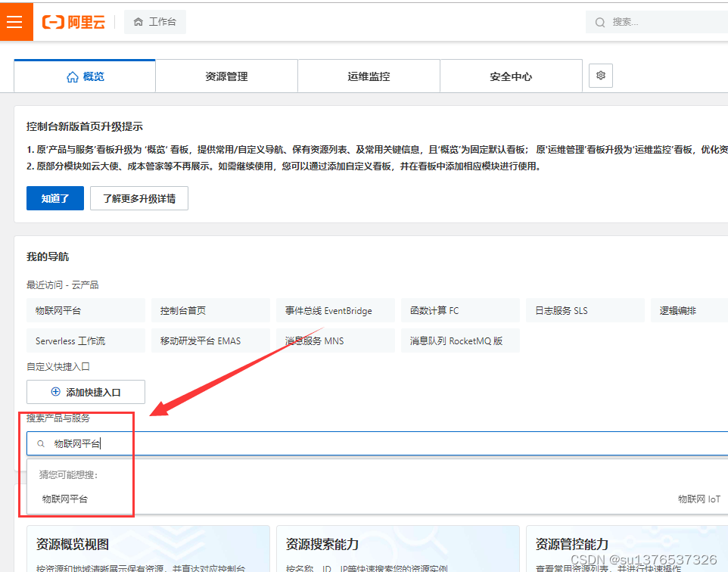Open dashboard settings gear icon
This screenshot has width=728, height=572.
point(601,76)
